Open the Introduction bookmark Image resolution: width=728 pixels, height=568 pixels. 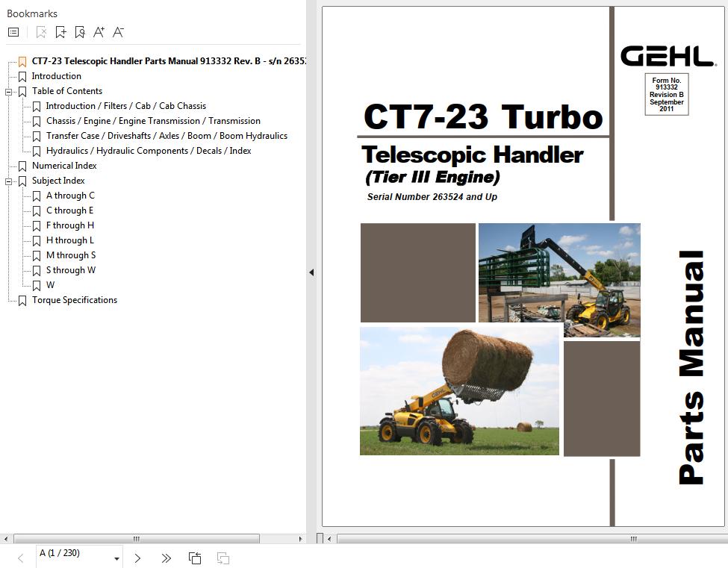(56, 76)
